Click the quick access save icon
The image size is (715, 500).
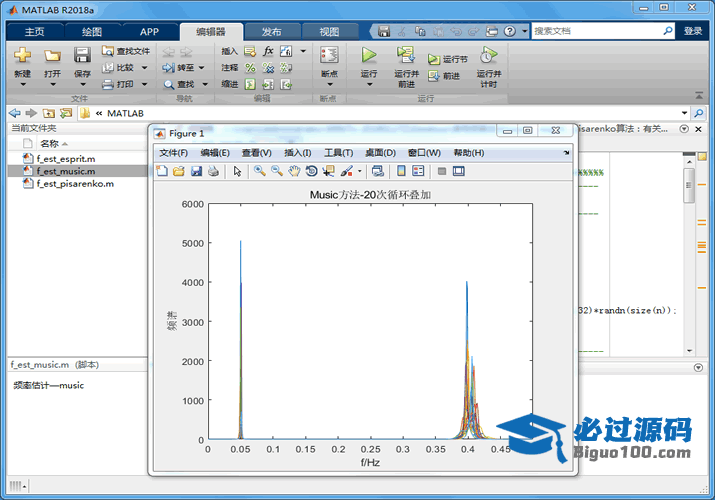[384, 31]
